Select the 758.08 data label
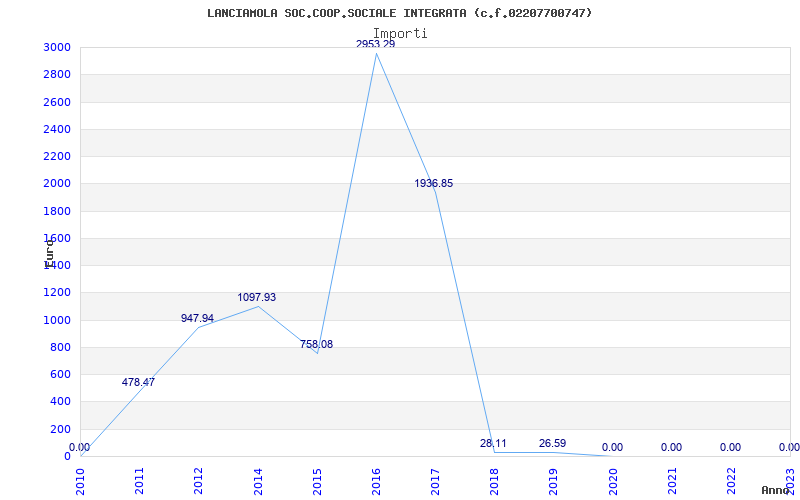 click(316, 344)
